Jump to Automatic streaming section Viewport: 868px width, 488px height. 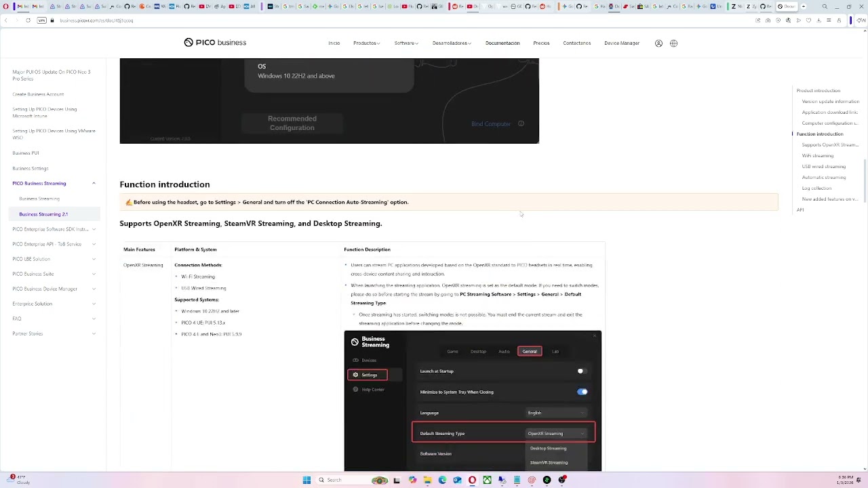[824, 178]
